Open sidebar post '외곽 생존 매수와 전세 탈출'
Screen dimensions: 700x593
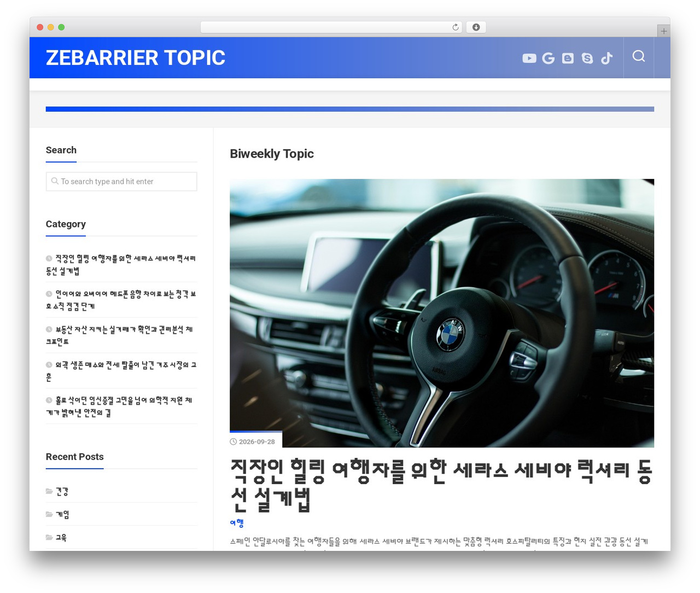click(121, 371)
